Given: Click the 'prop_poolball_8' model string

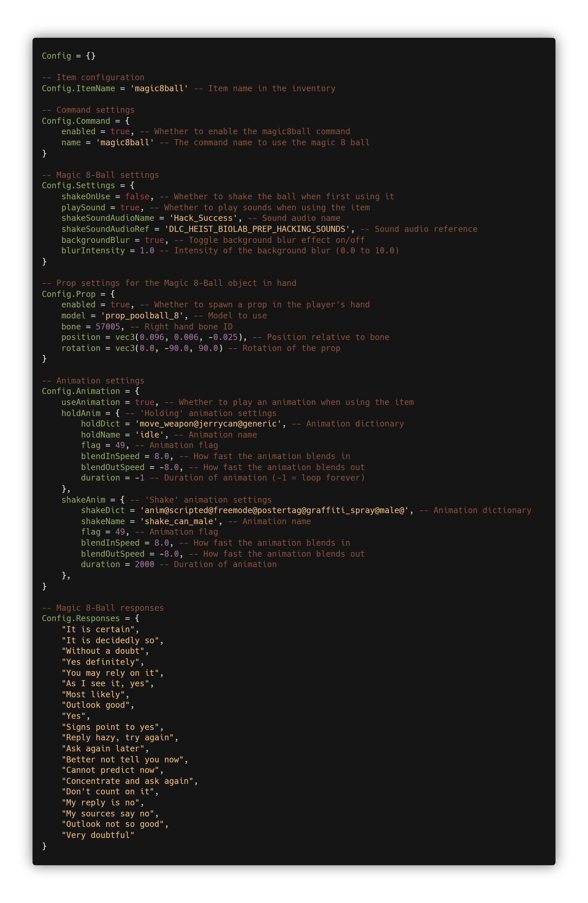Looking at the screenshot, I should click(x=142, y=316).
